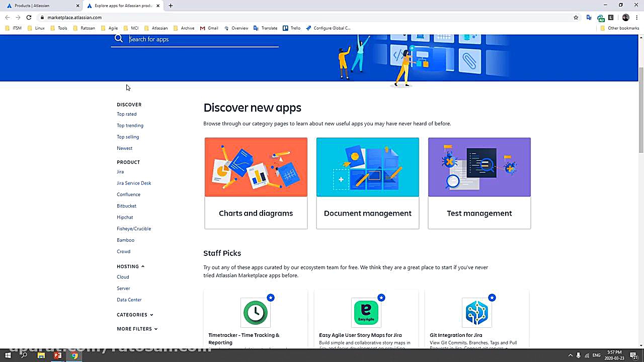Viewport: 644px width, 362px height.
Task: Reload the current page
Action: click(x=29, y=17)
